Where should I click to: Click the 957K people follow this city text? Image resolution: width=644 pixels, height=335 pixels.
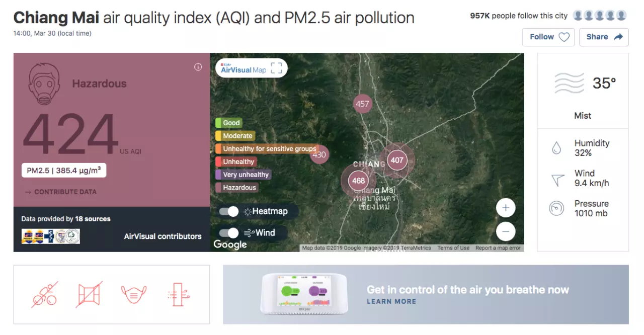pos(519,16)
